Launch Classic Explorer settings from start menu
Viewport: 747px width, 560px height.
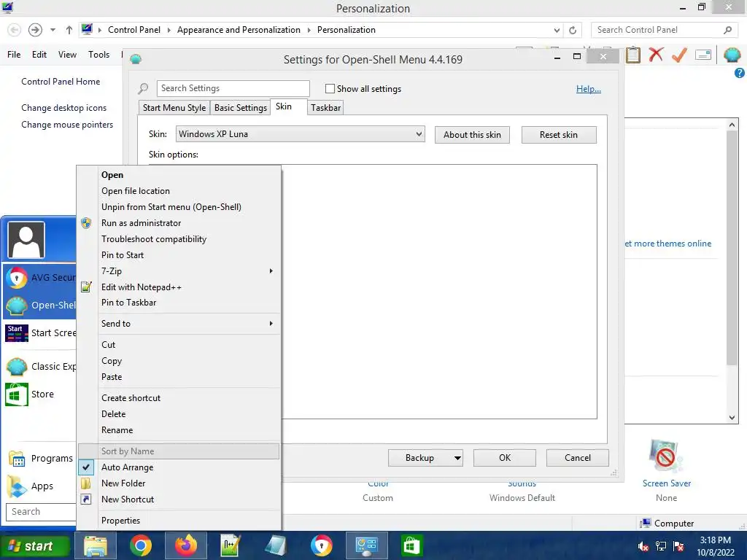pos(40,366)
